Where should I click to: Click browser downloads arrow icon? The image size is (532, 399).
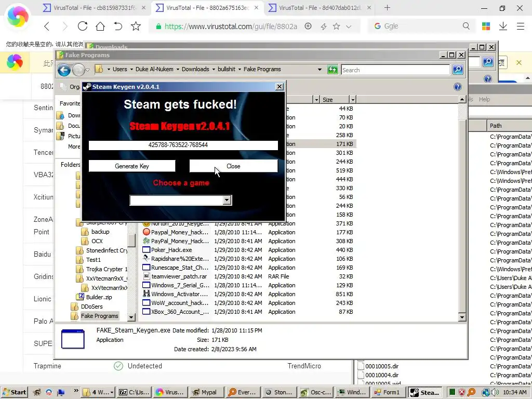(x=503, y=26)
